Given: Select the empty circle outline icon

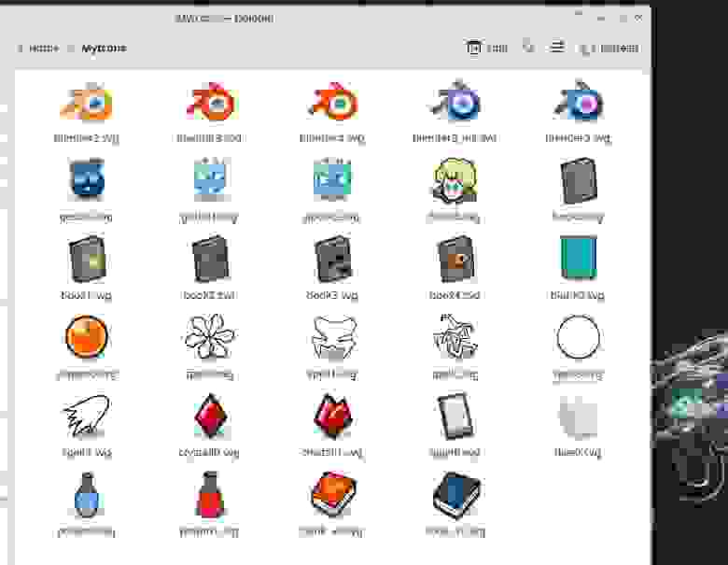Looking at the screenshot, I should [578, 337].
